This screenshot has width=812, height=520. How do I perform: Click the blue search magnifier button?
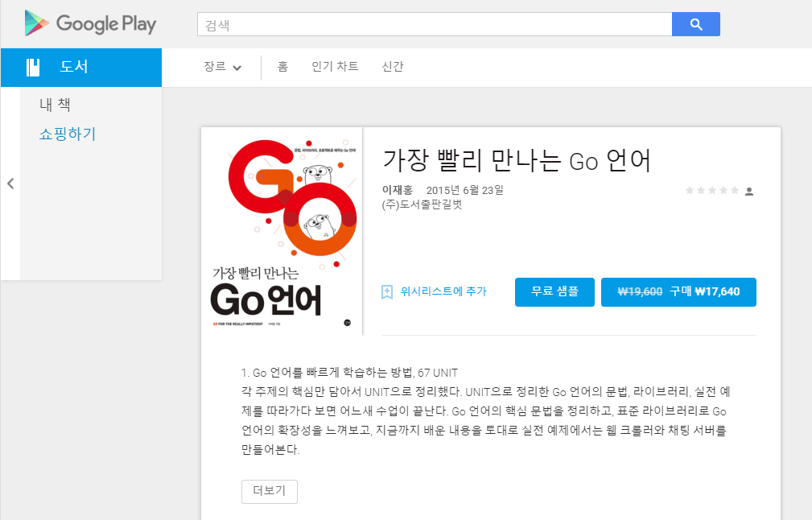pos(695,24)
